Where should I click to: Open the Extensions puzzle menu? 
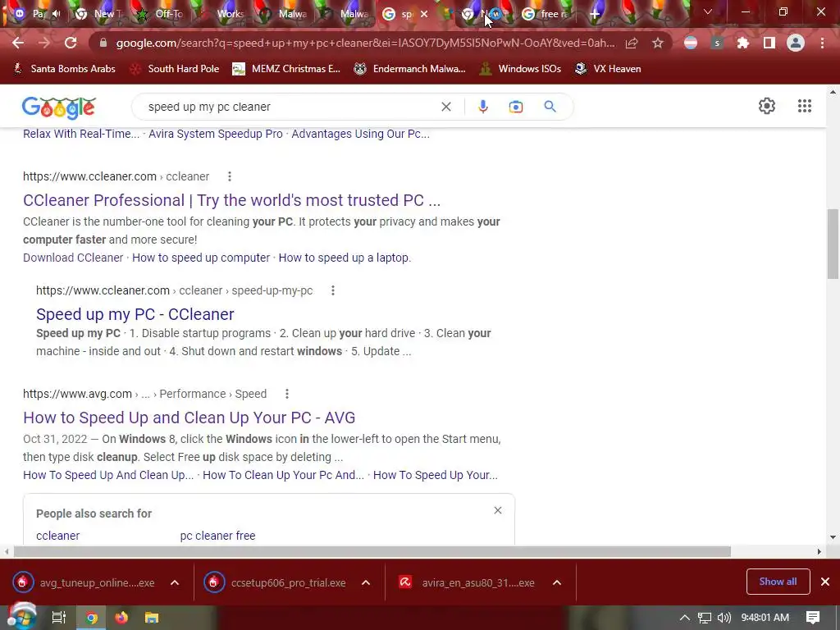[x=743, y=43]
